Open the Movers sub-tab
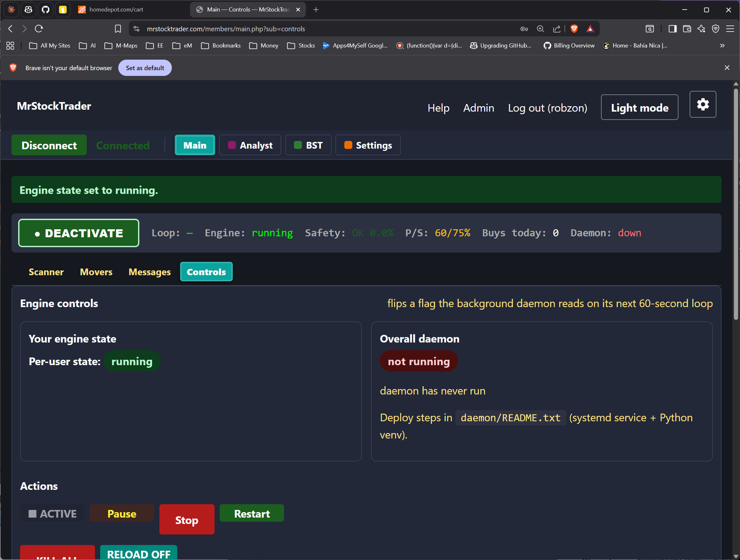Screen dimensions: 740x560 tap(96, 272)
